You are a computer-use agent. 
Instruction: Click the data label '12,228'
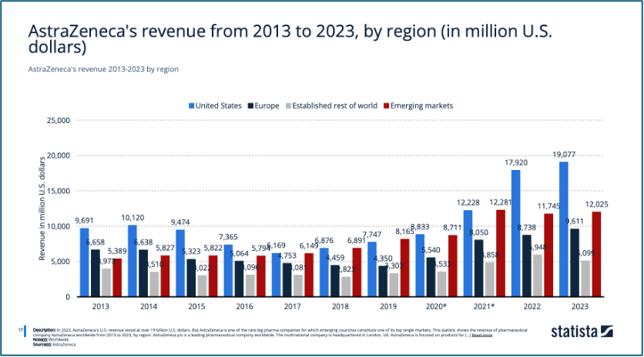468,202
